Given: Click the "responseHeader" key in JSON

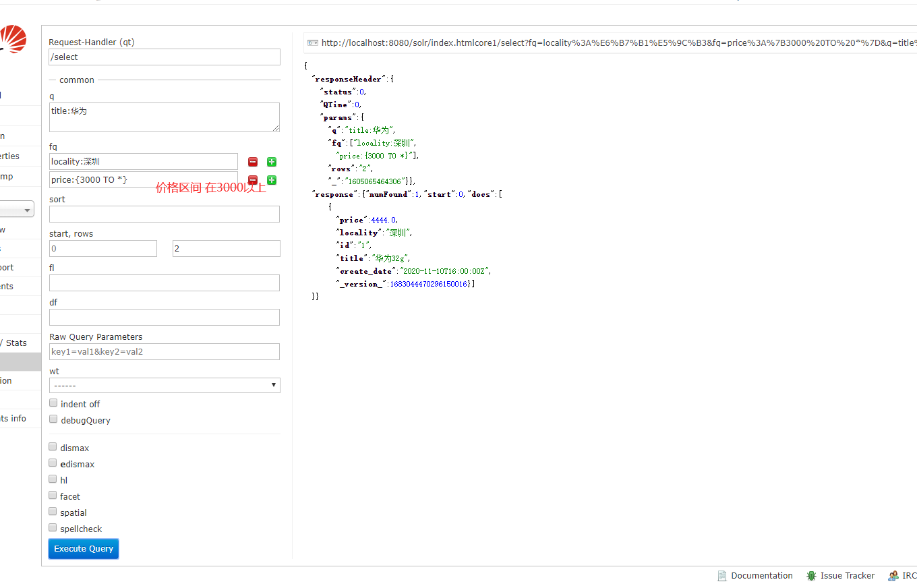Looking at the screenshot, I should (349, 79).
